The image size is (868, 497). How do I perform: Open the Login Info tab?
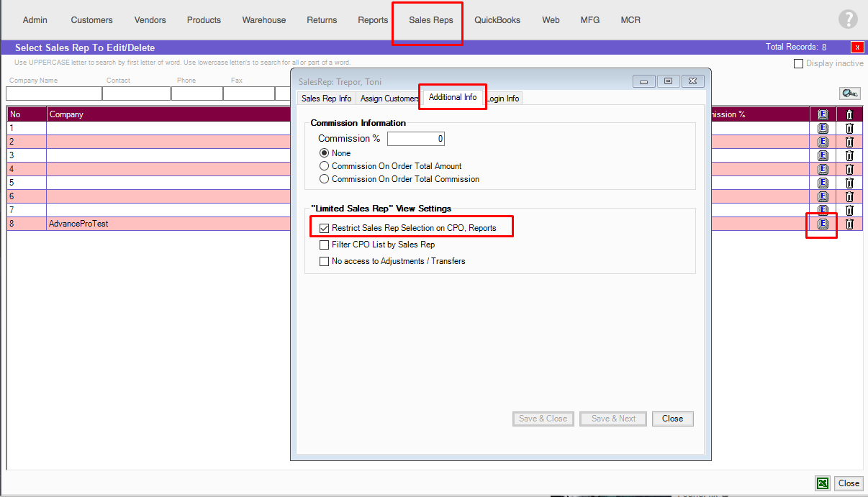click(x=503, y=99)
